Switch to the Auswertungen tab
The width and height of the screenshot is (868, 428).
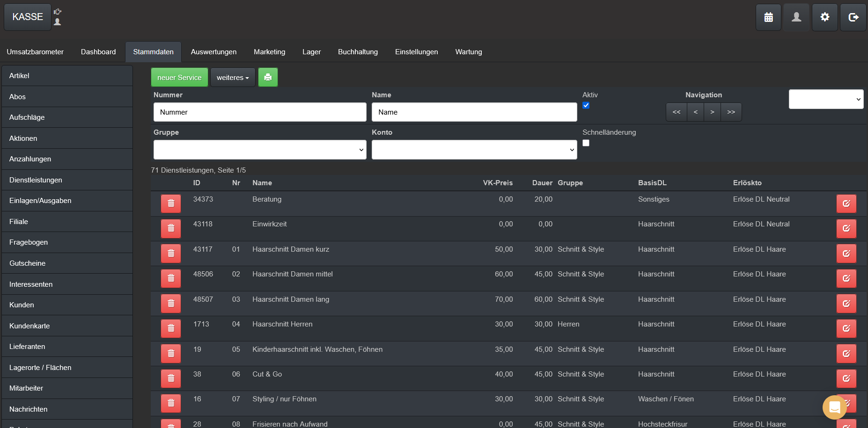coord(213,52)
